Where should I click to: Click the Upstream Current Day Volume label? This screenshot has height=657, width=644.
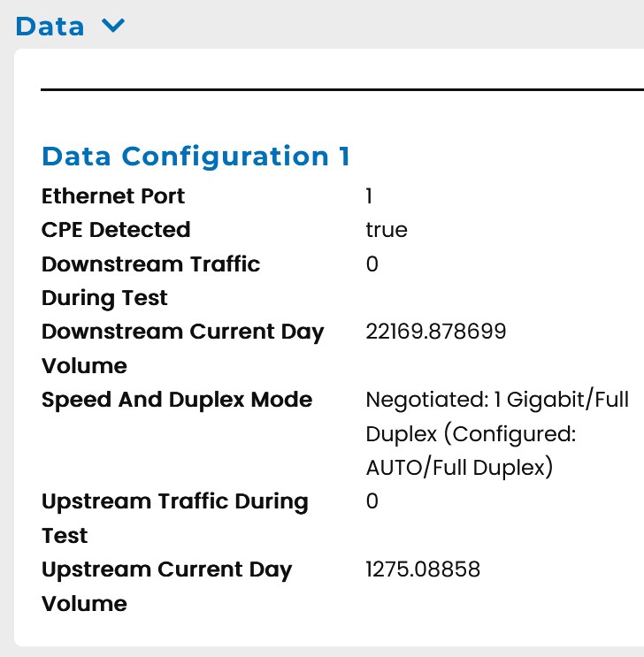point(166,586)
